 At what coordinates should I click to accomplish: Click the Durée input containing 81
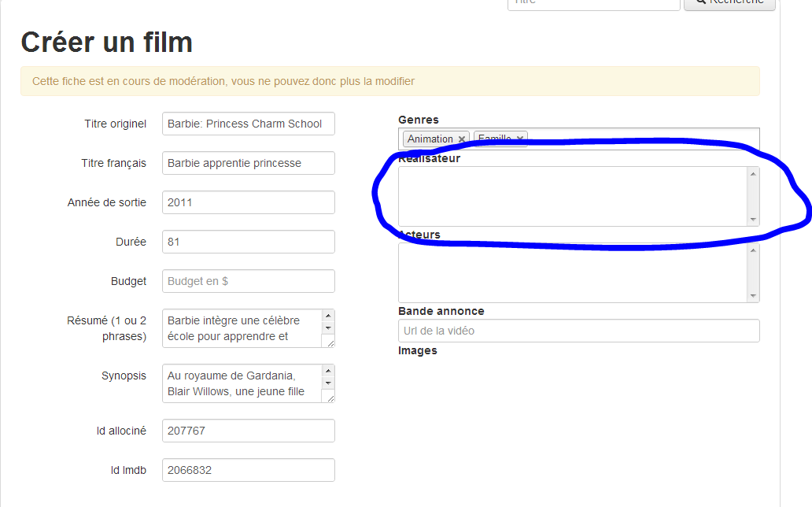point(249,242)
